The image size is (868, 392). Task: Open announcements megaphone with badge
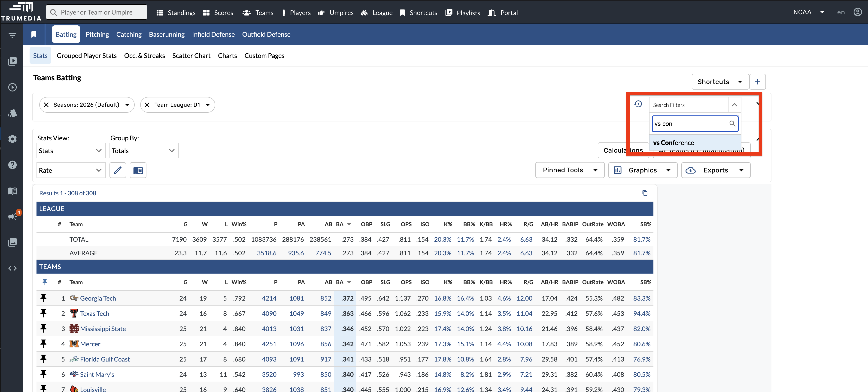tap(13, 216)
